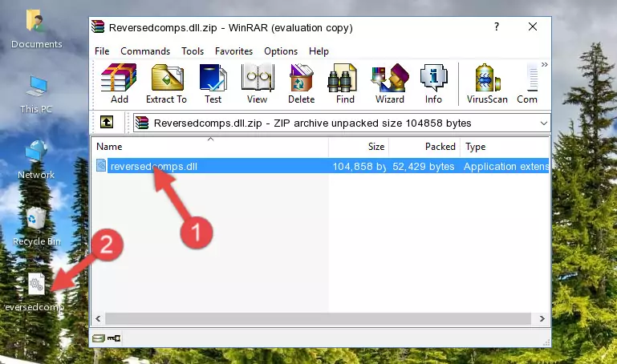Screen dimensions: 617x364
Task: Sort the list by Packed column
Action: (424, 147)
